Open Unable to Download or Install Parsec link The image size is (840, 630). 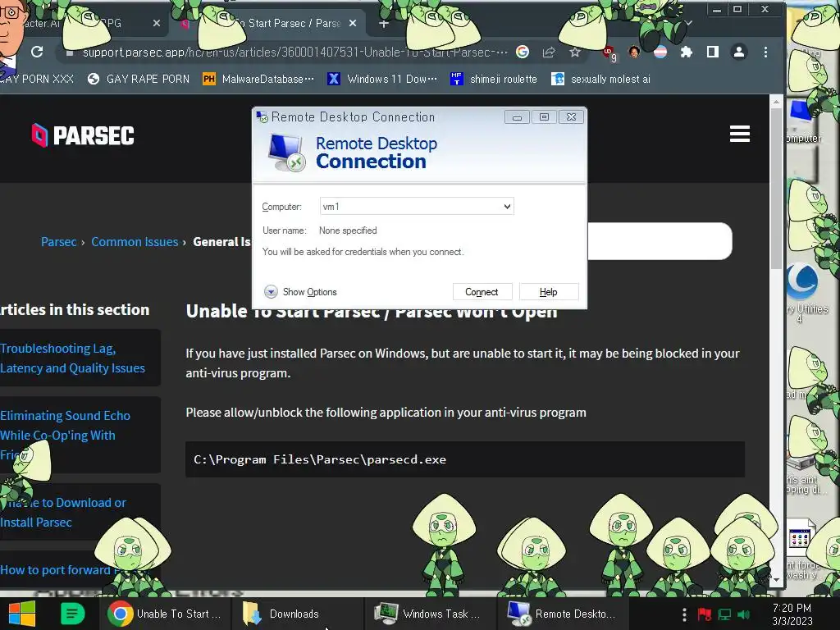(x=62, y=512)
